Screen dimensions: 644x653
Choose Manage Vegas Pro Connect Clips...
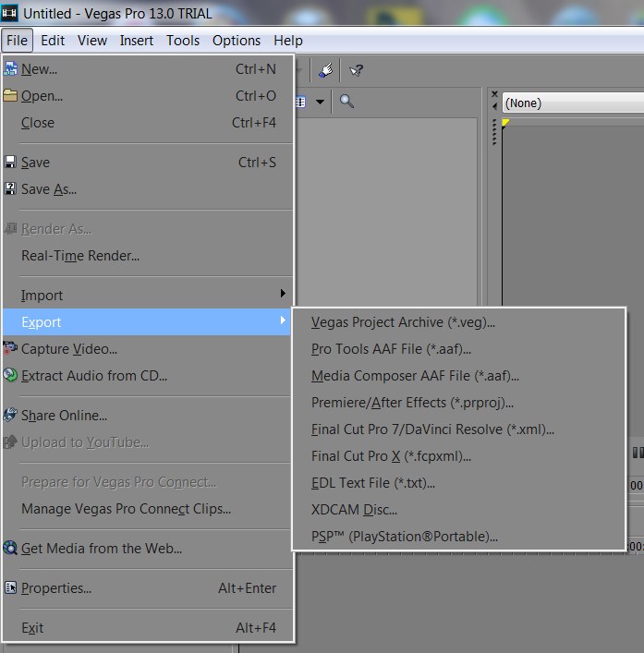click(x=148, y=509)
